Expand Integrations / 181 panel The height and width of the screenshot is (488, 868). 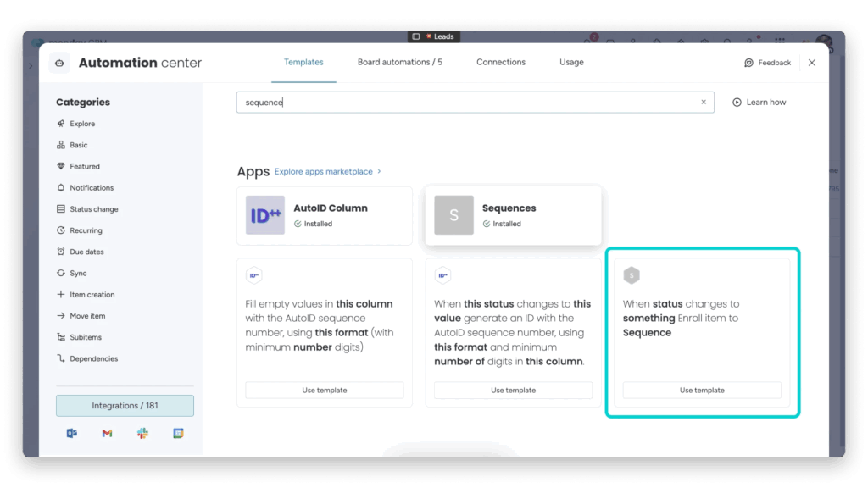[125, 406]
